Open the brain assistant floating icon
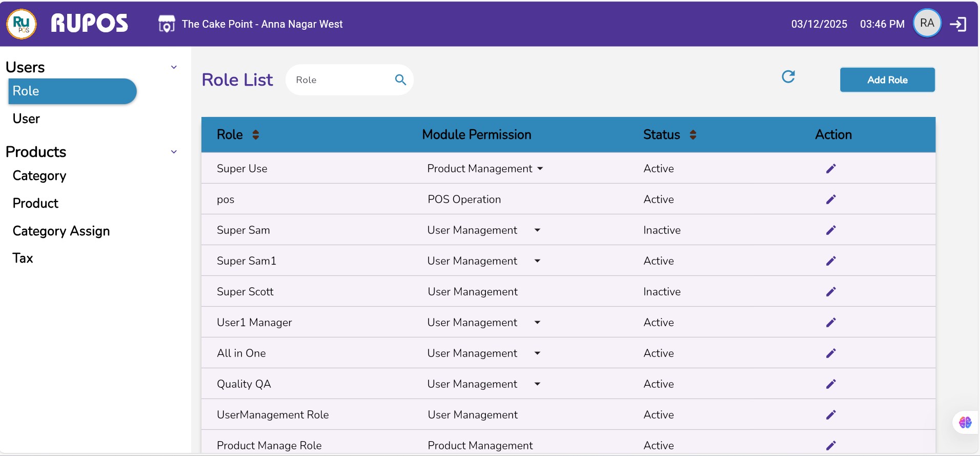This screenshot has height=456, width=980. pyautogui.click(x=965, y=423)
